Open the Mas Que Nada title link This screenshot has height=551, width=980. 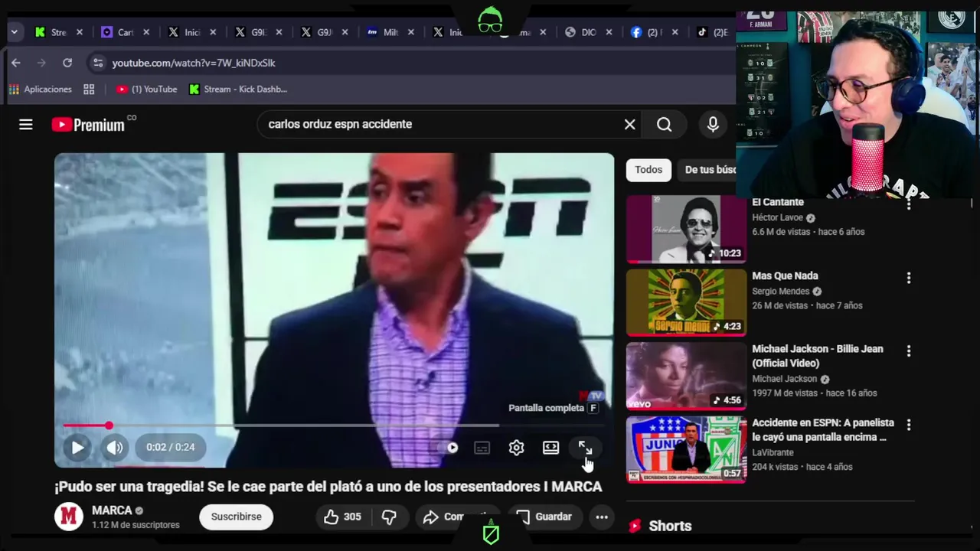[x=785, y=275]
